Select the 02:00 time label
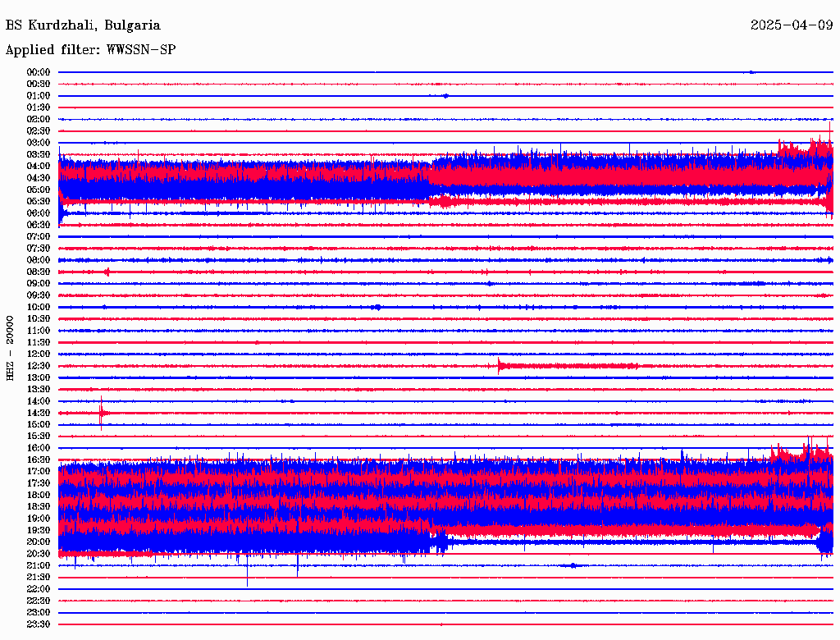This screenshot has width=840, height=640. pyautogui.click(x=39, y=119)
